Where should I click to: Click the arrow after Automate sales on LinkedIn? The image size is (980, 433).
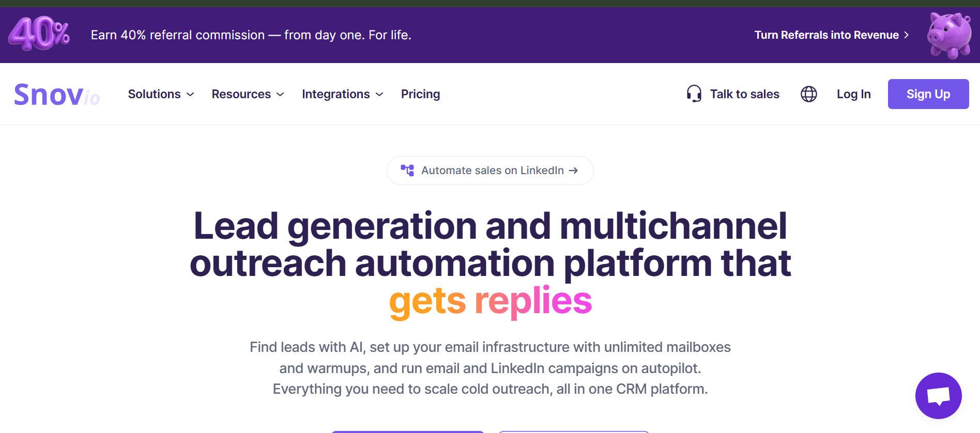[573, 171]
